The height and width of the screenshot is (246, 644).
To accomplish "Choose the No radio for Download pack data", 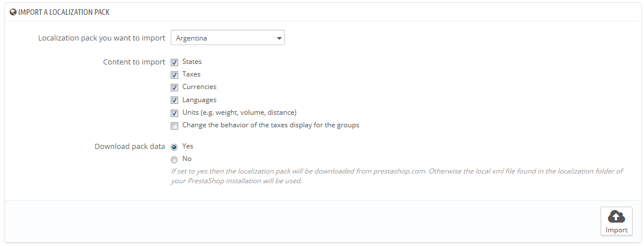I will coord(175,159).
